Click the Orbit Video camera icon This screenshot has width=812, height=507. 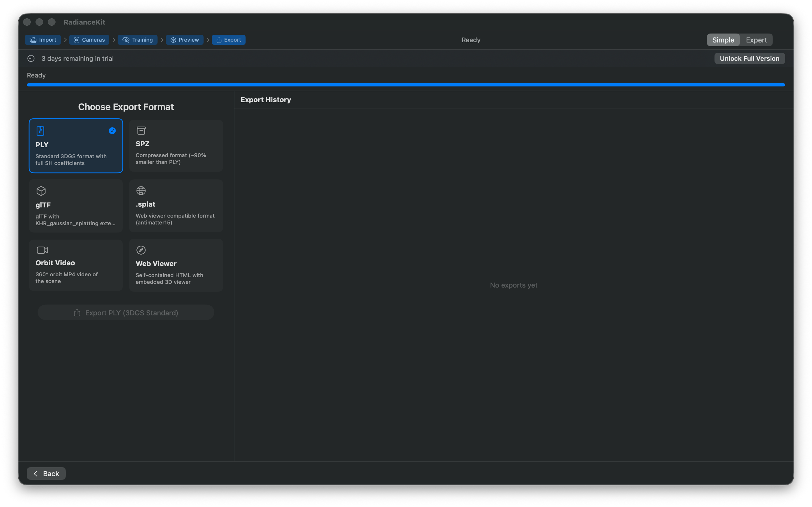point(42,250)
